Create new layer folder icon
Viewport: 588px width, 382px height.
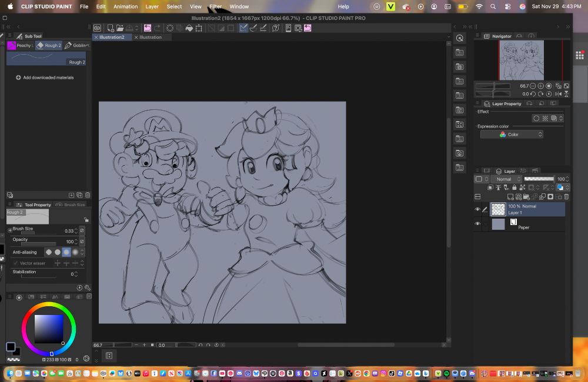[x=526, y=197]
